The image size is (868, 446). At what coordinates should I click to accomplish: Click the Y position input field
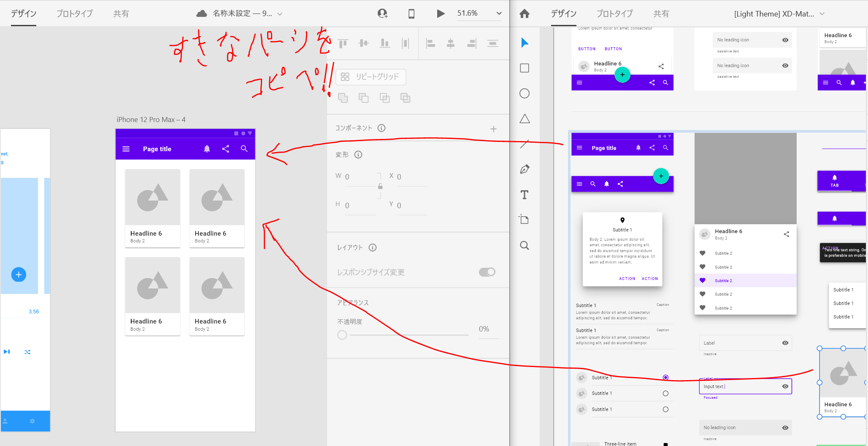click(412, 206)
